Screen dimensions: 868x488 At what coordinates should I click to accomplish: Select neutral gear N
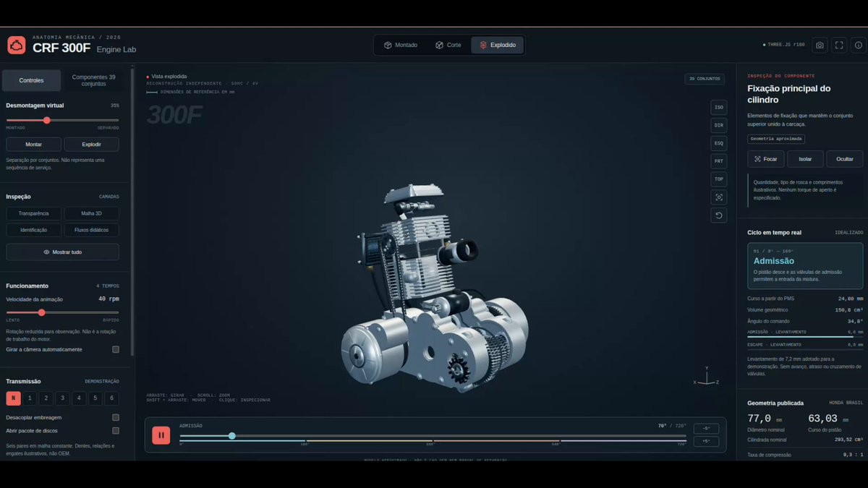[13, 398]
